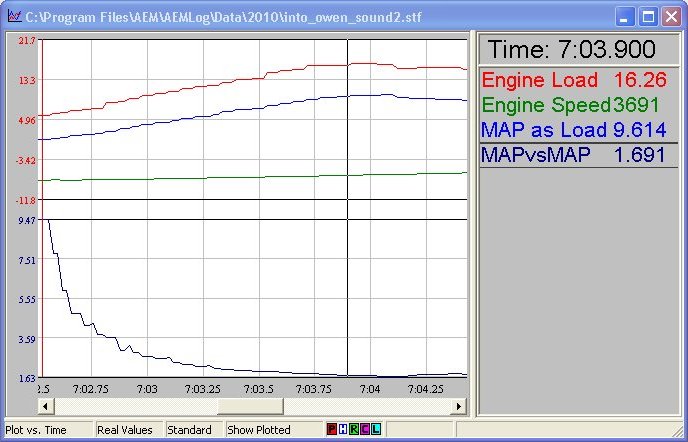Click the 1.63 bottom axis label
688x442 pixels.
click(27, 378)
